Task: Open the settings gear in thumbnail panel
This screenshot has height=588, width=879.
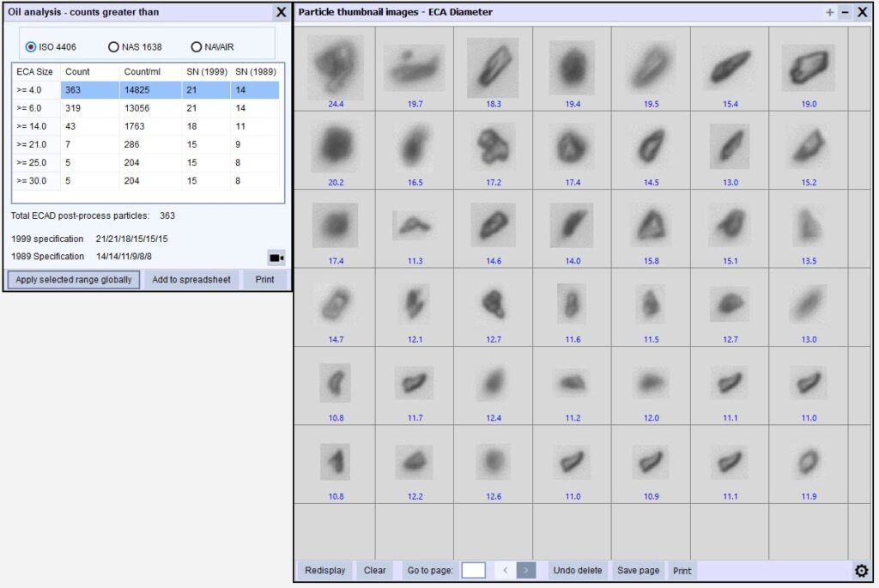Action: (862, 570)
